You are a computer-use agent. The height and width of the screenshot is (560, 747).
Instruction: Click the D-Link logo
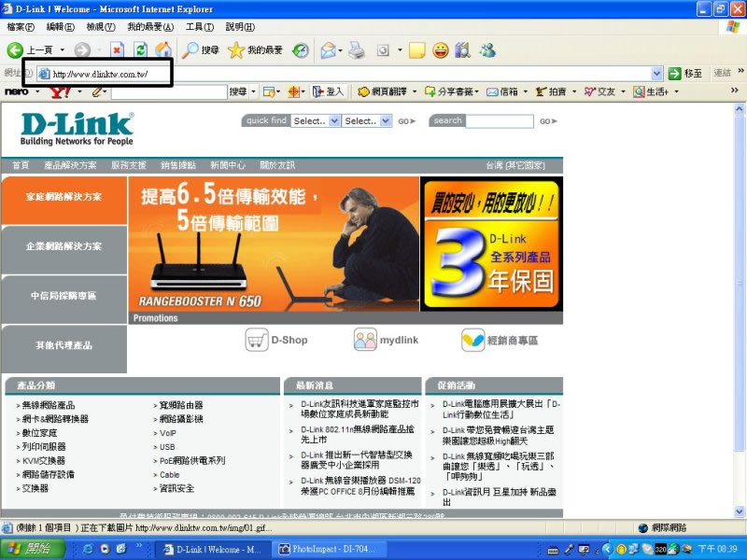pos(77,129)
